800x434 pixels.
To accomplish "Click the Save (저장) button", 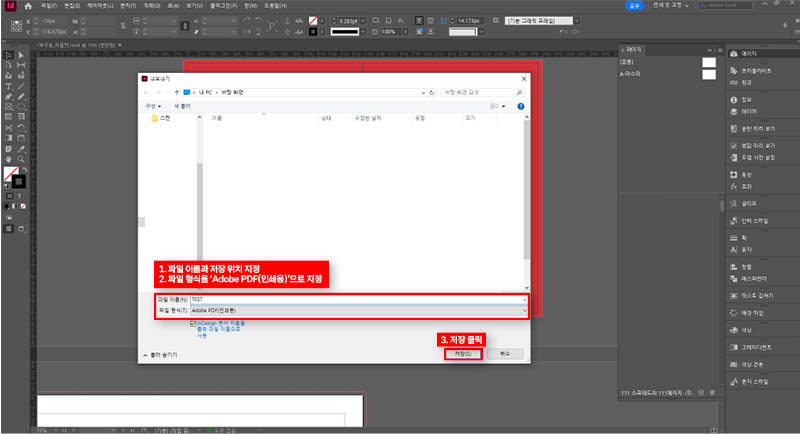I will [462, 354].
